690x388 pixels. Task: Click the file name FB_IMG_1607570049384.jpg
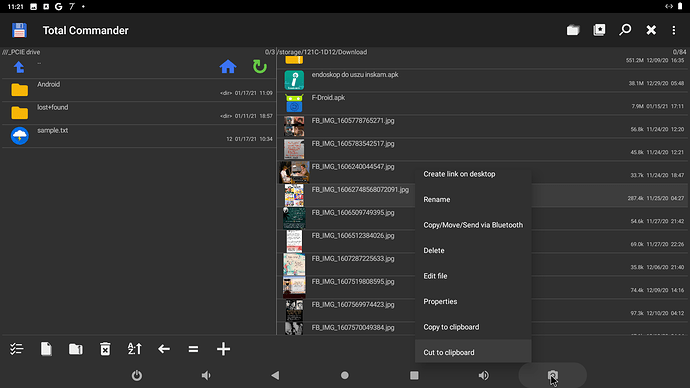(353, 327)
